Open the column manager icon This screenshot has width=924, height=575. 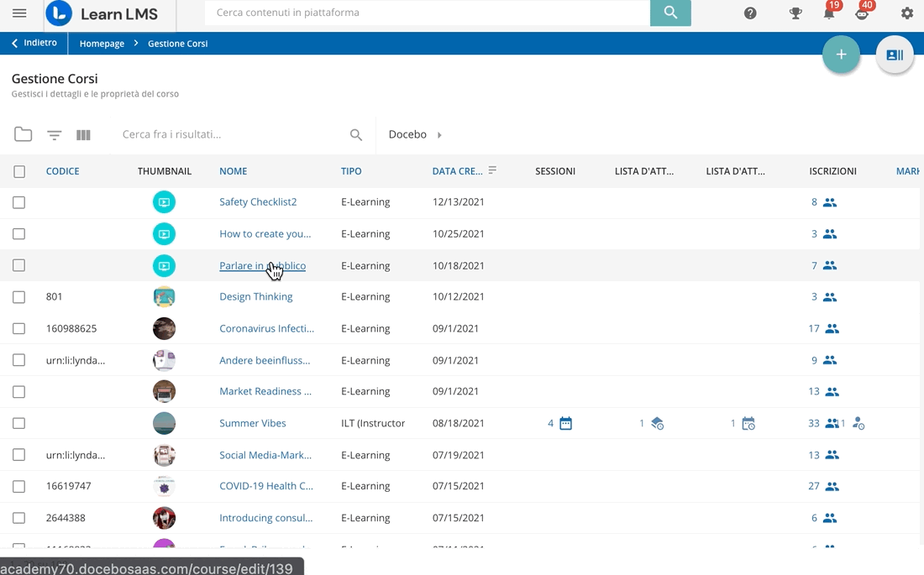point(83,134)
